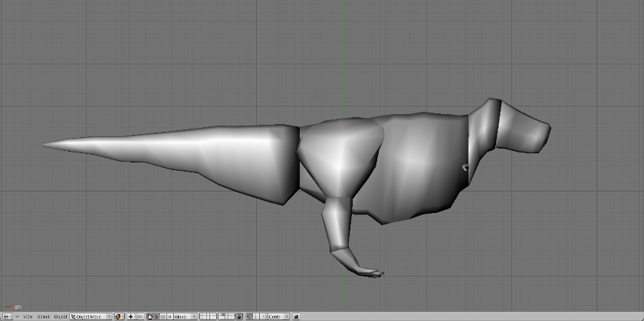The image size is (644, 321).
Task: Open the Object menu
Action: [61, 316]
